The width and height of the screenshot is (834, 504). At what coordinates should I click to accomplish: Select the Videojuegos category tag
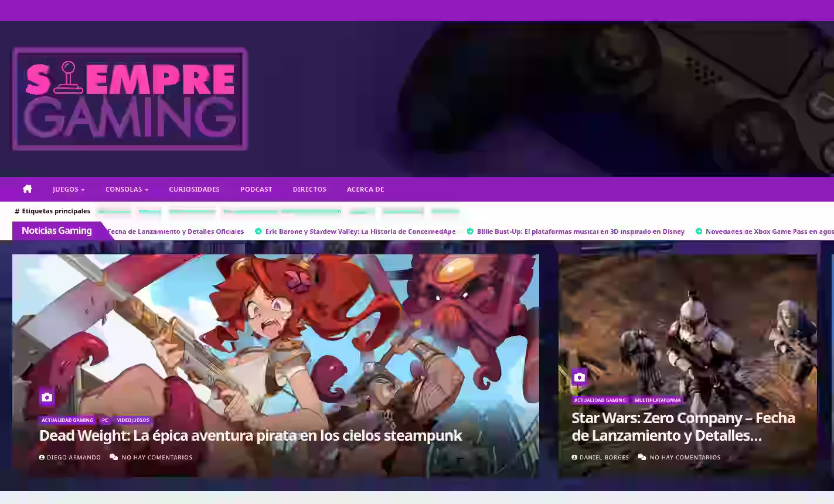click(133, 420)
